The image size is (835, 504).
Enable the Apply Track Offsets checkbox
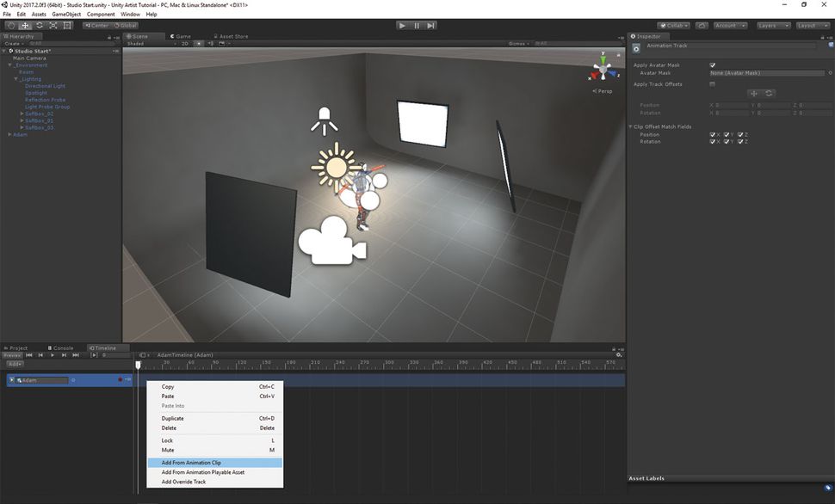pyautogui.click(x=713, y=83)
